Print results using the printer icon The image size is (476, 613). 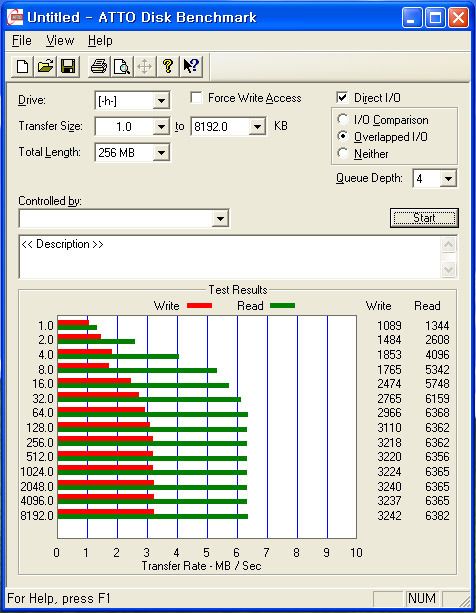pos(99,66)
